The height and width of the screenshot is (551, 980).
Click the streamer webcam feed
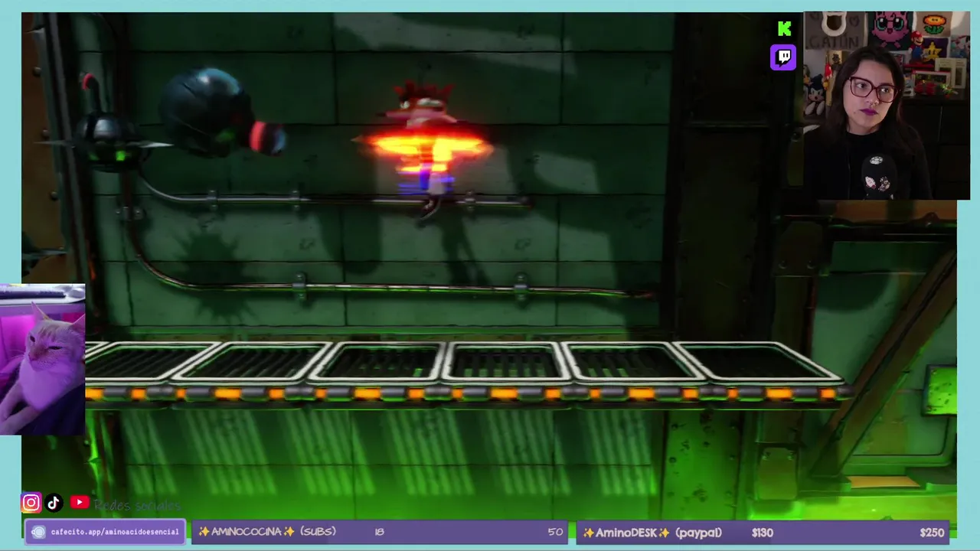point(887,106)
